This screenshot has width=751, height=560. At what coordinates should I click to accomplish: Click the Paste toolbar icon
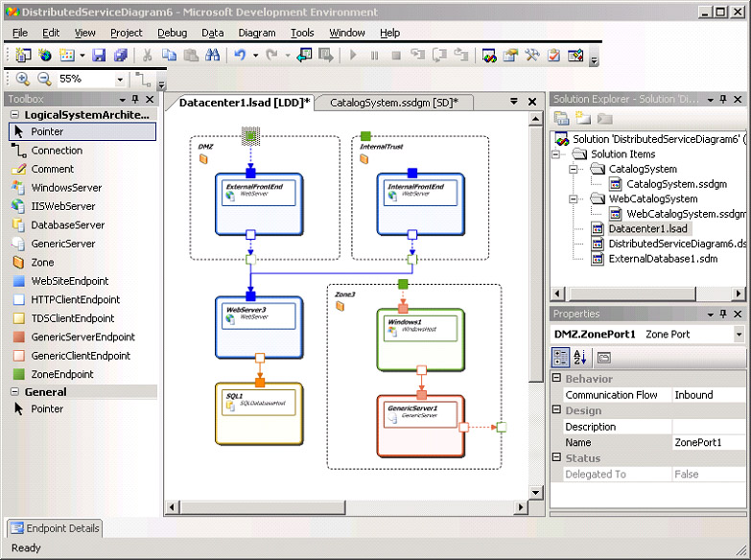coord(191,55)
